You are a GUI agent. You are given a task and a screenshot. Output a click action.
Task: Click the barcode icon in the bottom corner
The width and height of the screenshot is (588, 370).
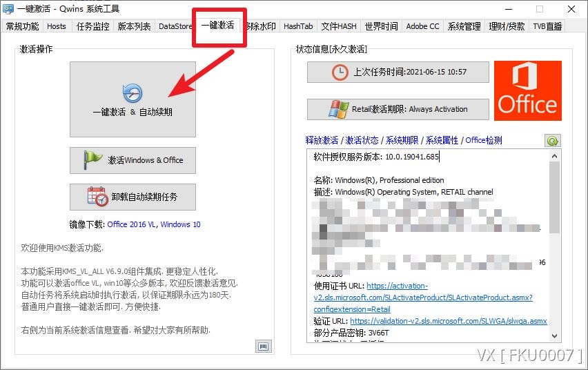tap(263, 346)
